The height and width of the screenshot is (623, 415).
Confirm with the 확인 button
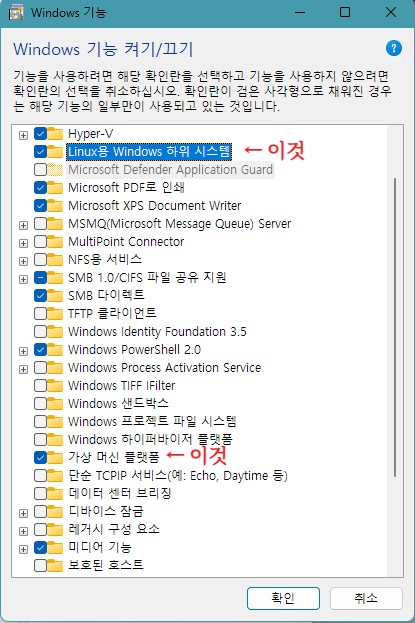tap(283, 598)
